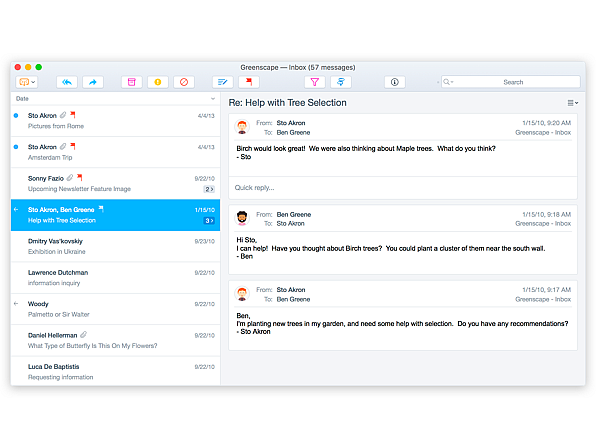Click the red Delete circle icon
596x447 pixels.
click(184, 82)
